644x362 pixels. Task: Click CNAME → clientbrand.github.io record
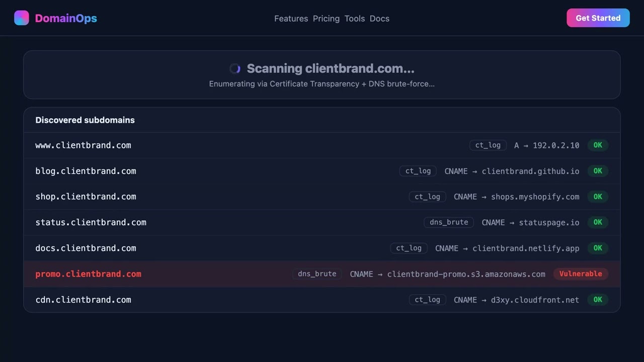tap(512, 171)
